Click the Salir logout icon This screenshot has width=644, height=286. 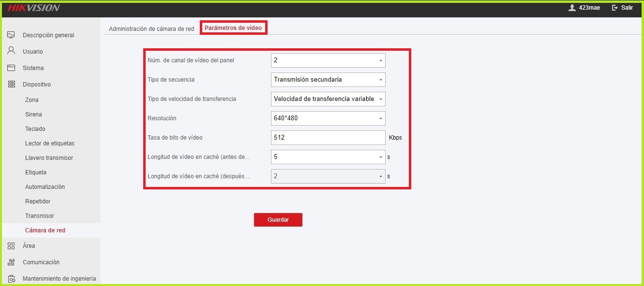click(x=615, y=8)
